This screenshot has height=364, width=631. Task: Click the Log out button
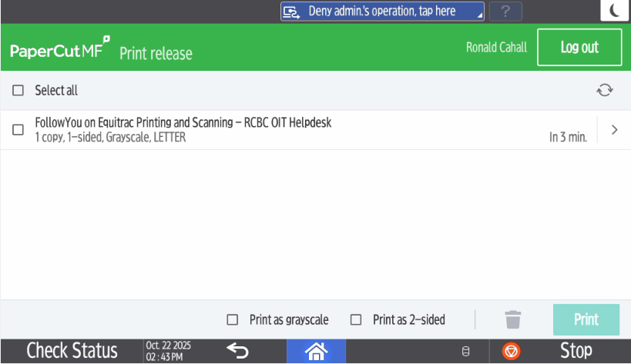tap(579, 48)
